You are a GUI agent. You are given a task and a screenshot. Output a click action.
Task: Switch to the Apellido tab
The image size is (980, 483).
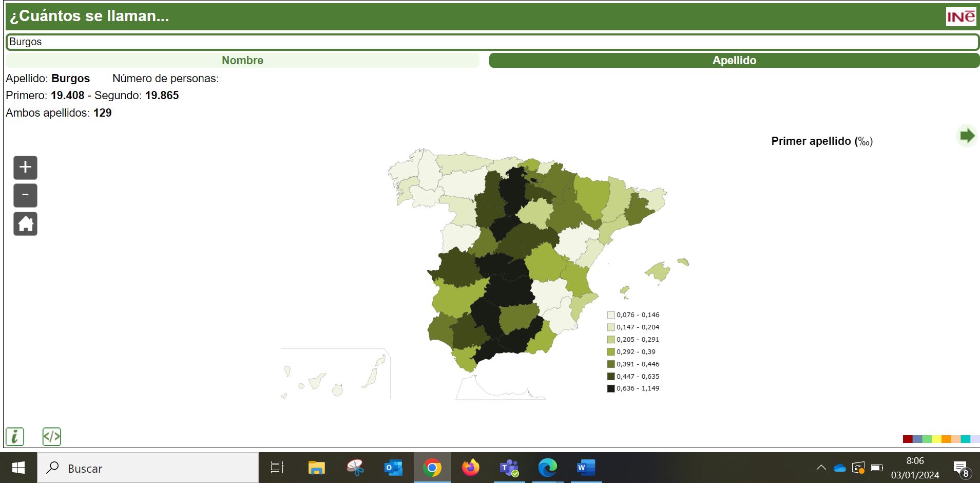pos(734,60)
